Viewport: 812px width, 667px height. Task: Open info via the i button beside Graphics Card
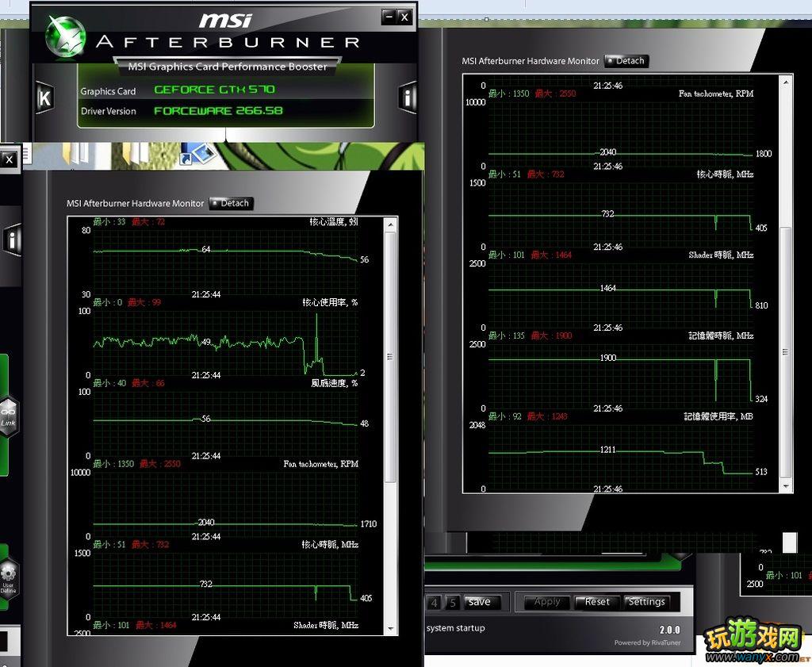tap(408, 97)
